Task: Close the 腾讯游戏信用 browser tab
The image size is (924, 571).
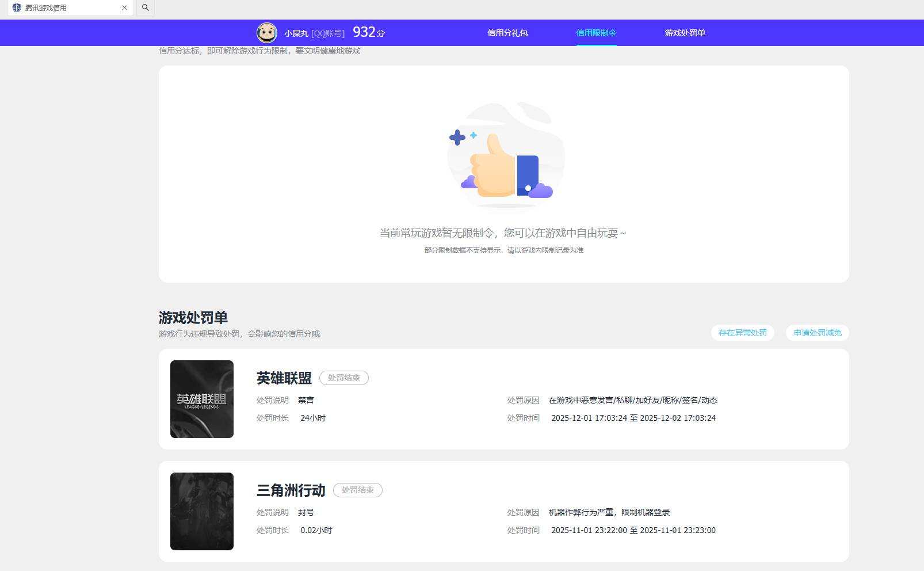Action: pos(124,8)
